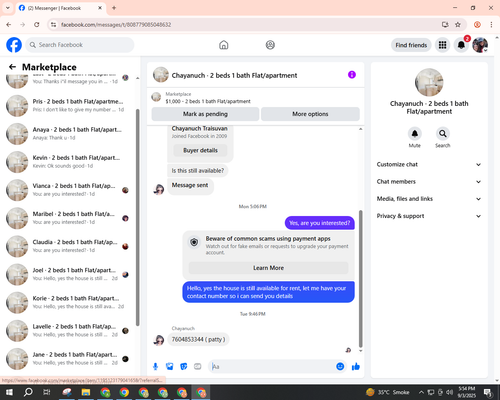
Task: Open the notifications bell with badge
Action: (461, 45)
